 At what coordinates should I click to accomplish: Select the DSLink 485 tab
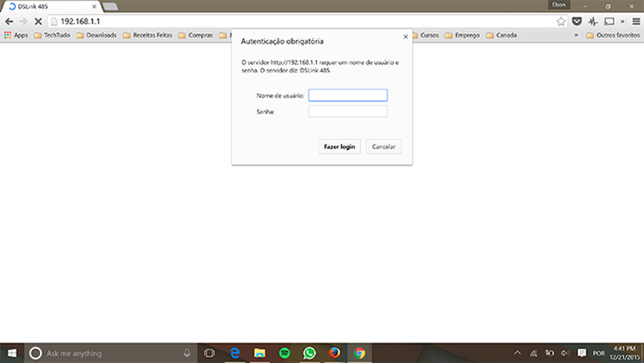pyautogui.click(x=51, y=7)
